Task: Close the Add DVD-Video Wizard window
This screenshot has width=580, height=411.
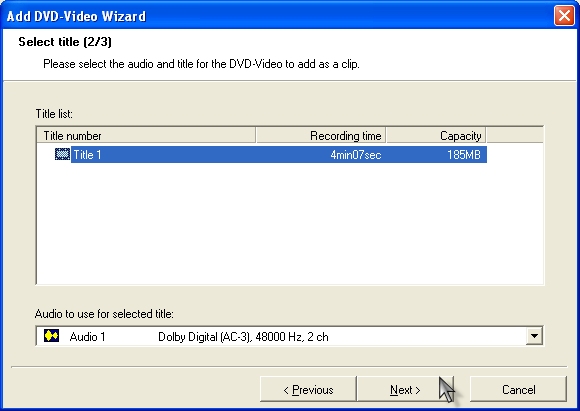Action: pyautogui.click(x=564, y=16)
